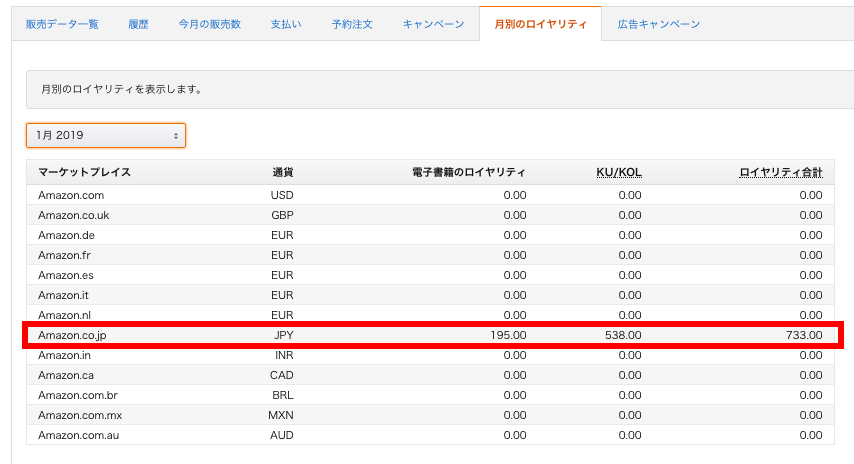Viewport: 854px width, 464px height.
Task: Select the Amazon.ca marketplace row
Action: point(430,375)
